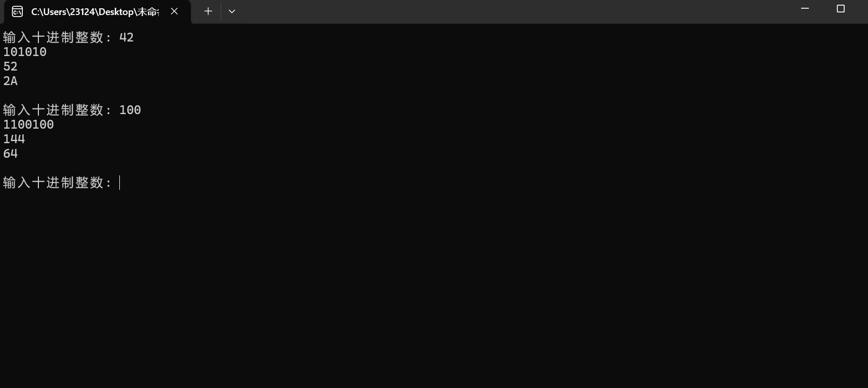The image size is (868, 388).
Task: Click the entered value 42 on first line
Action: (127, 37)
